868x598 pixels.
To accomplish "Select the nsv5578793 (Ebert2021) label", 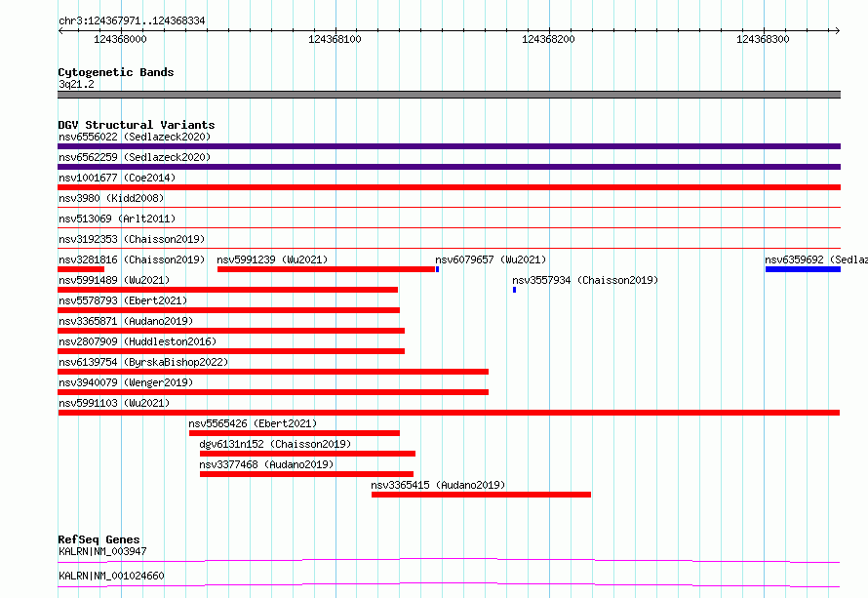I will (x=123, y=300).
